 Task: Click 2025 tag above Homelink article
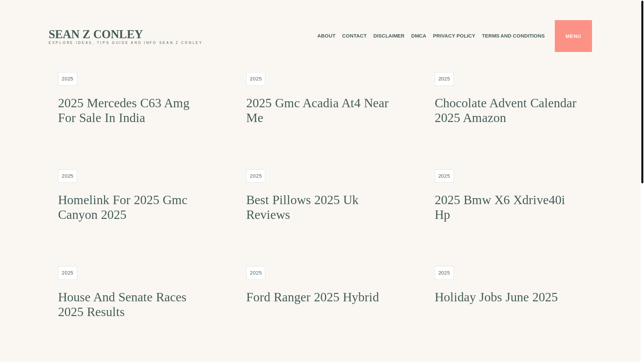point(67,176)
